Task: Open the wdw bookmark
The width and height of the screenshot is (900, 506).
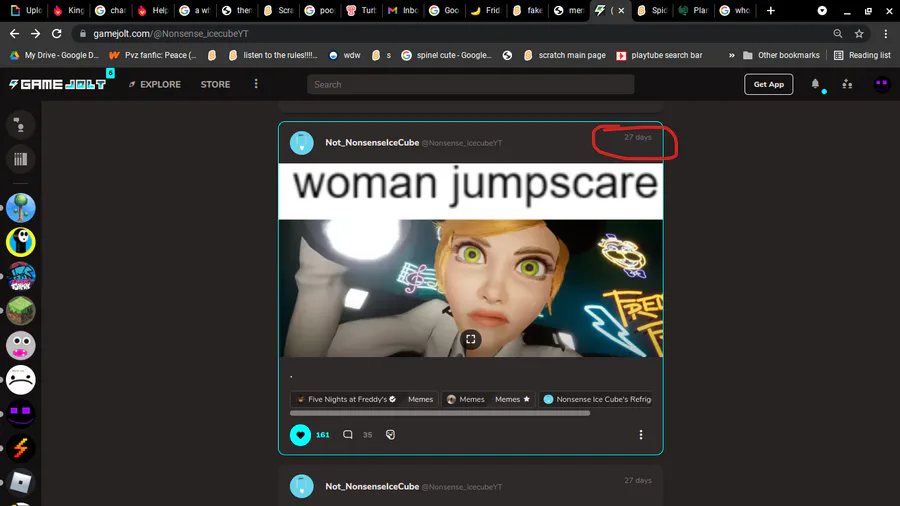Action: [x=345, y=55]
